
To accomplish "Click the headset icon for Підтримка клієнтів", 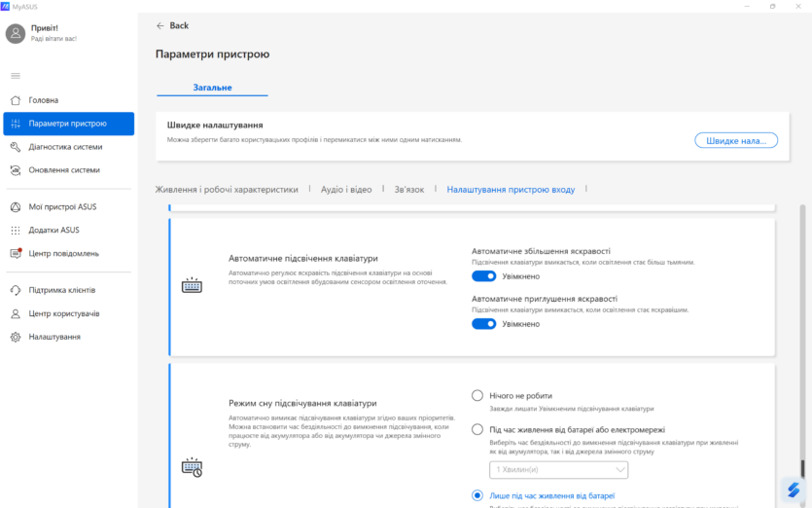I will 16,290.
